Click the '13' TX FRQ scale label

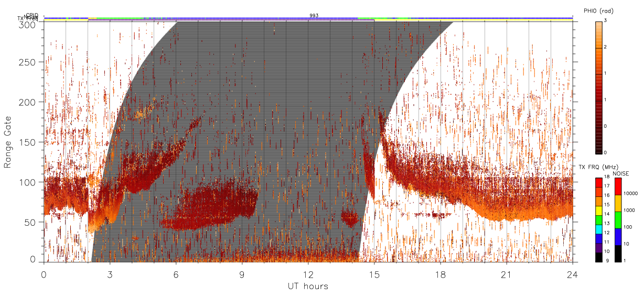[x=606, y=223]
